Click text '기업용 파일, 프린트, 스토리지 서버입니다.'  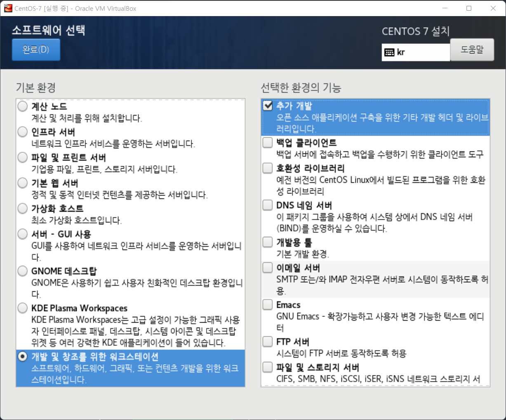(x=104, y=170)
